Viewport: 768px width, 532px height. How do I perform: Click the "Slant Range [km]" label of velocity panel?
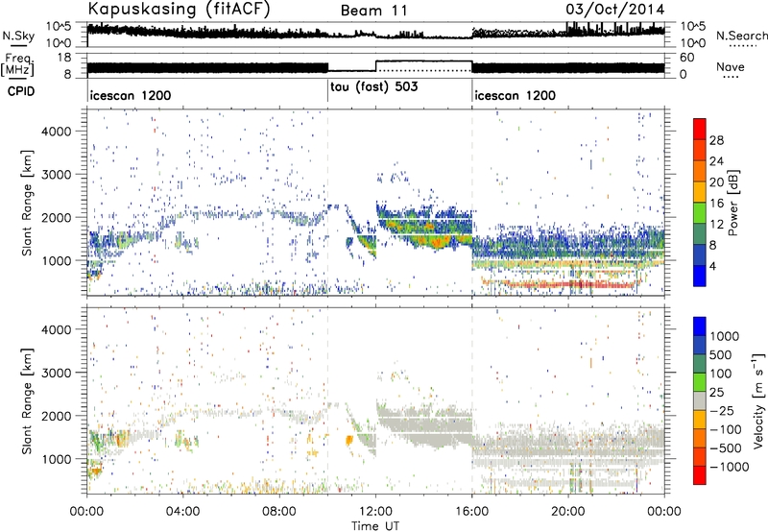[27, 400]
